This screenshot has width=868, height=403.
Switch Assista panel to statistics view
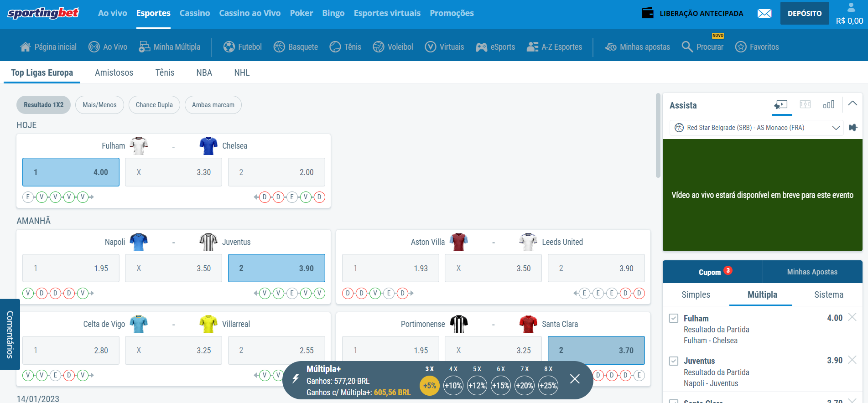click(829, 104)
